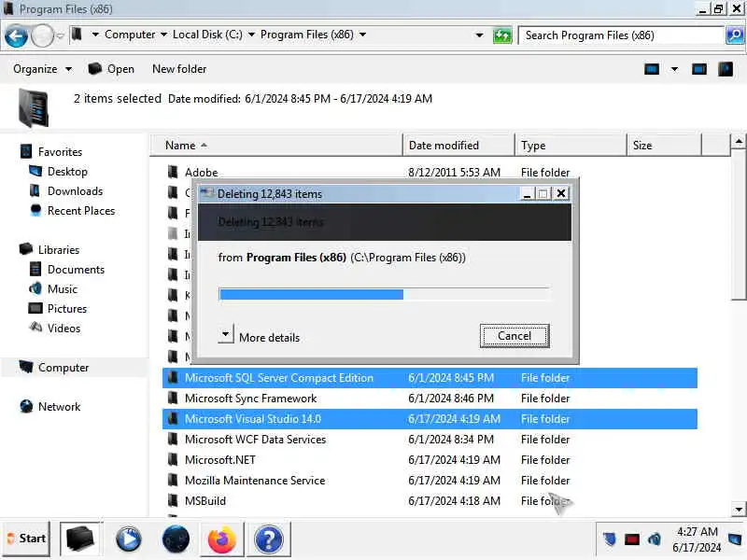The height and width of the screenshot is (560, 747).
Task: Sort by the Size column header
Action: coord(664,146)
